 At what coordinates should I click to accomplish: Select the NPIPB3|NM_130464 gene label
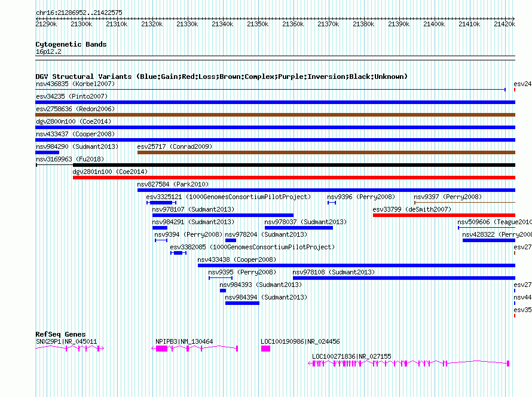184,341
